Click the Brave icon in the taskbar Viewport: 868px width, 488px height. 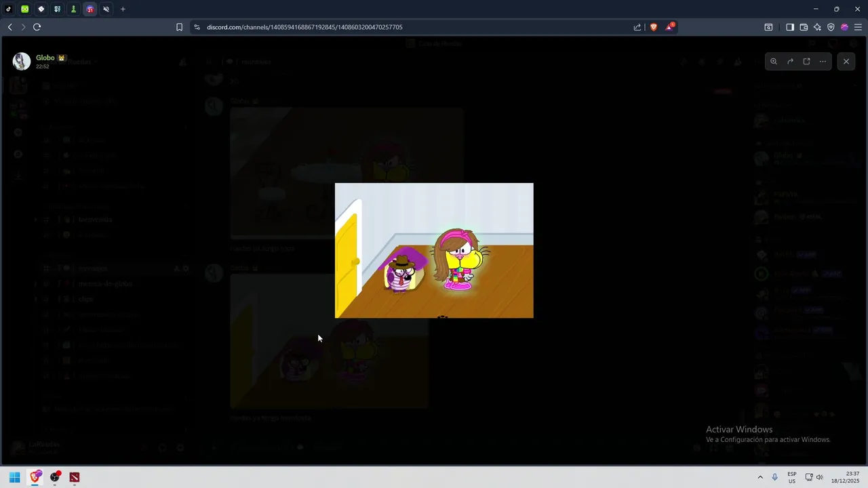(x=35, y=477)
